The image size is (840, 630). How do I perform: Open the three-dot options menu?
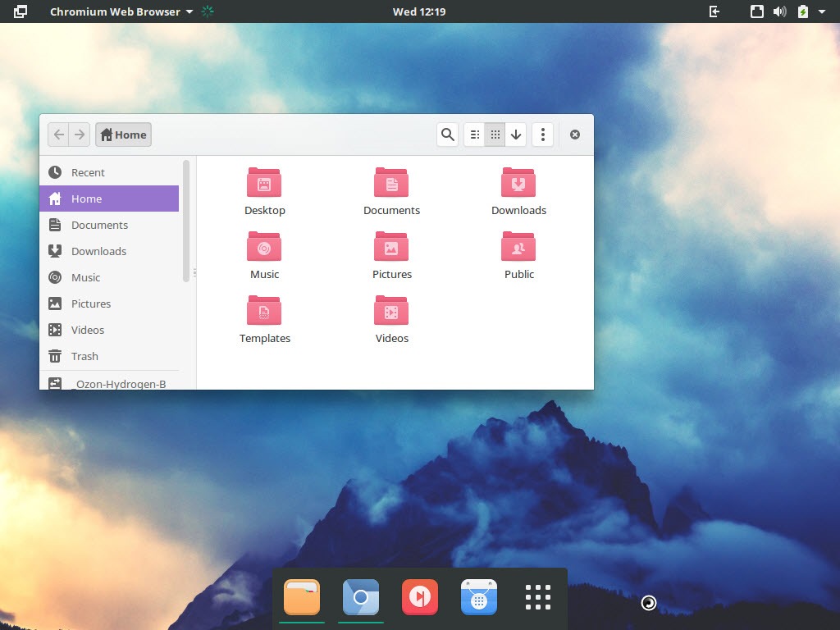(x=542, y=135)
